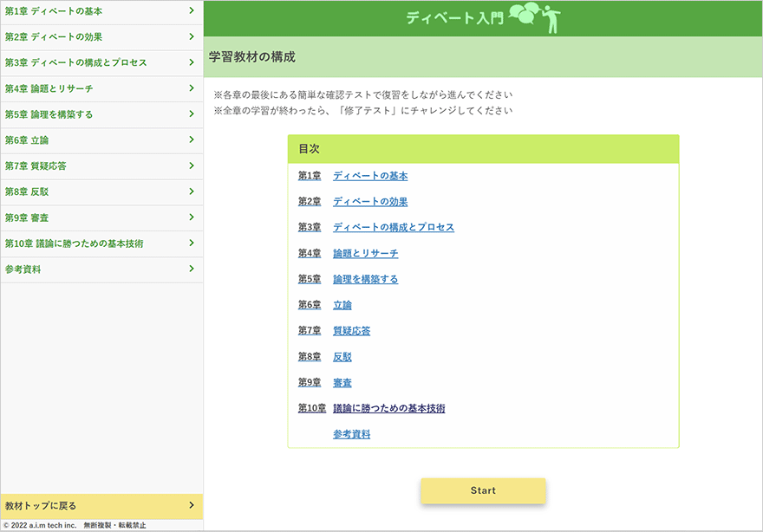This screenshot has height=532, width=763.
Task: Click the yellow Start button
Action: coord(483,490)
